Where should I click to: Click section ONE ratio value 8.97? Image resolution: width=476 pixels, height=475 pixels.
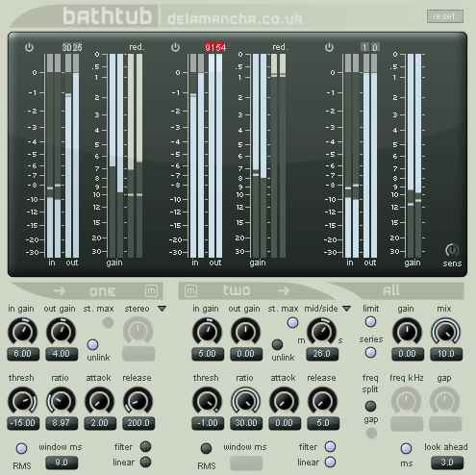click(x=62, y=423)
